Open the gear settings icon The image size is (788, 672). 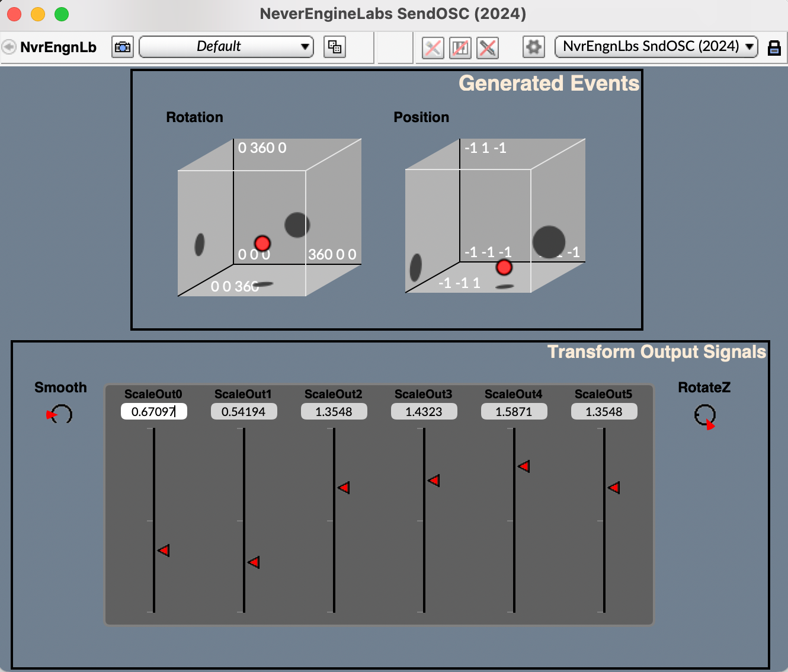pos(533,47)
